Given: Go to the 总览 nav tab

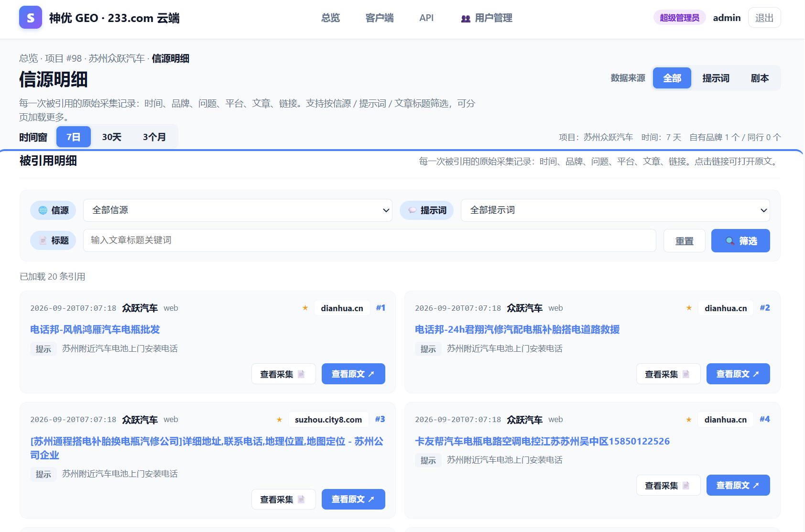Looking at the screenshot, I should point(330,18).
